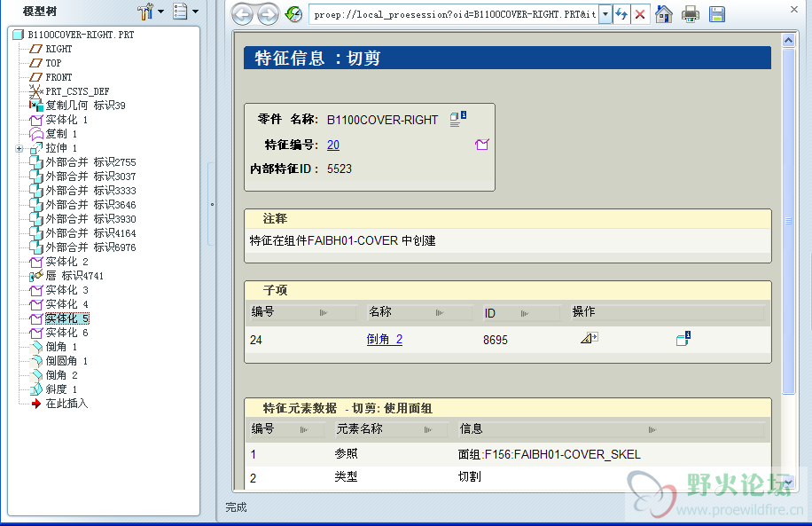Open the model tree show list icon
812x526 pixels.
point(180,11)
